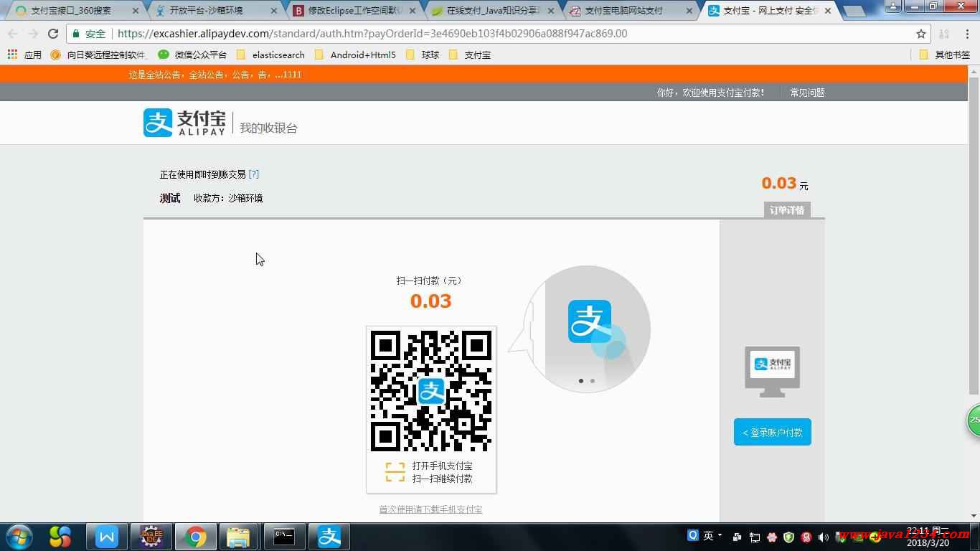Click the volume speaker tray icon

(823, 537)
